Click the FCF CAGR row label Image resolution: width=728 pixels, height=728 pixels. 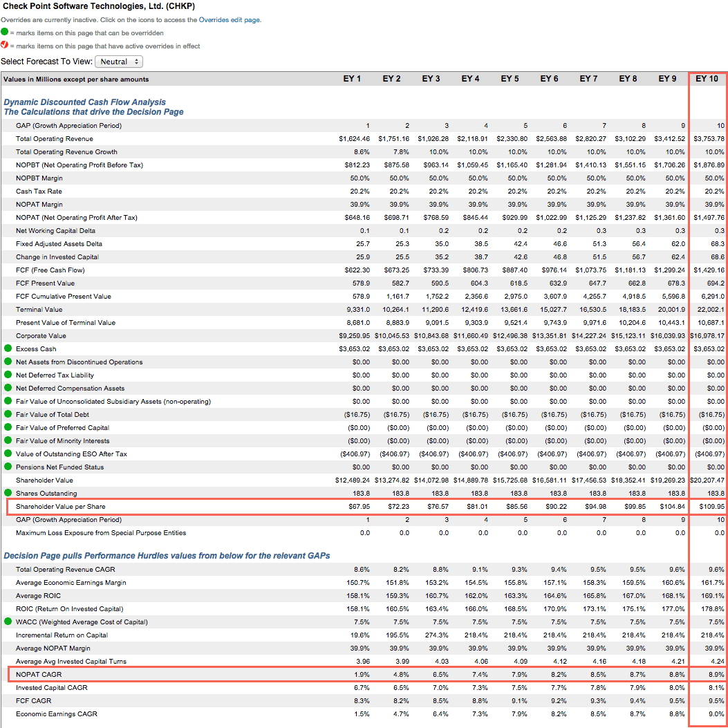[x=33, y=701]
